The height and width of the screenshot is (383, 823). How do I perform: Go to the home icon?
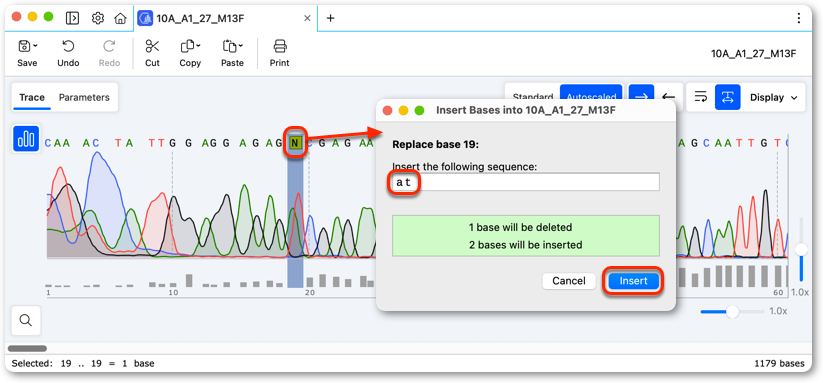click(x=120, y=18)
